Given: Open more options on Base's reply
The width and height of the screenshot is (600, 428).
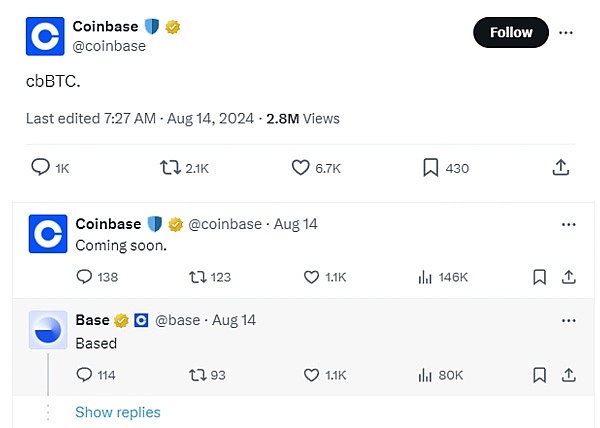Looking at the screenshot, I should point(568,321).
